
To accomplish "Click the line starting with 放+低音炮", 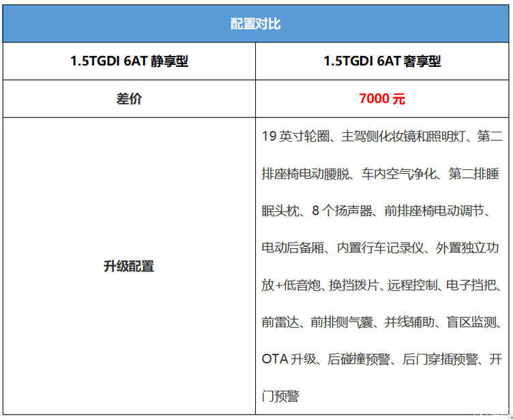I will coord(381,285).
